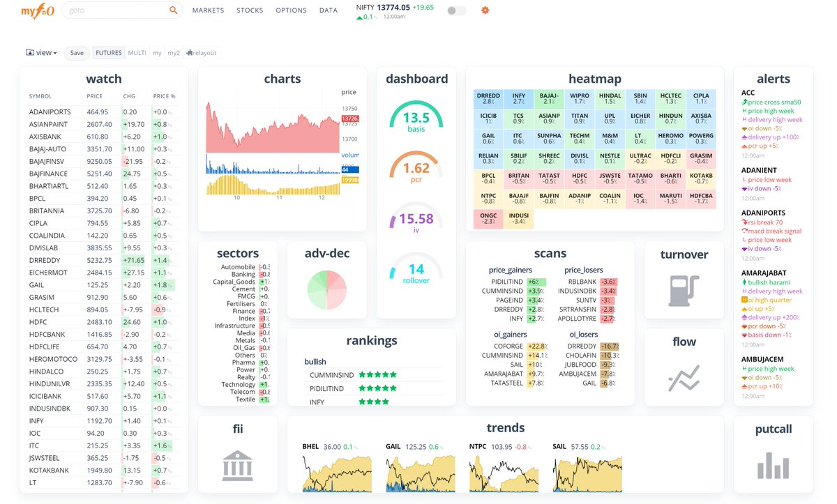Open the view dropdown
Screen dimensions: 837x504
42,52
